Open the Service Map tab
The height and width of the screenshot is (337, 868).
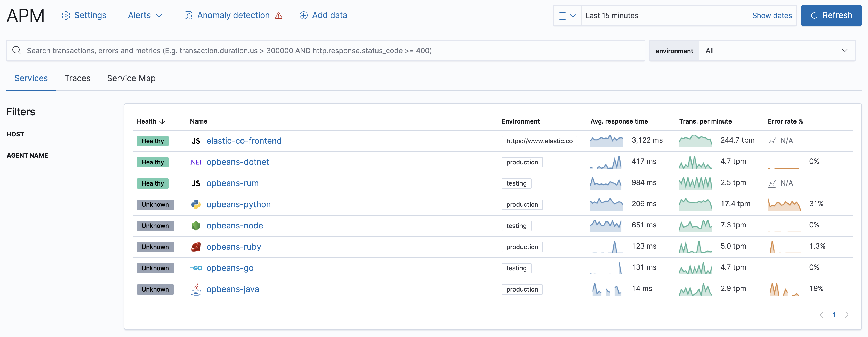click(131, 78)
